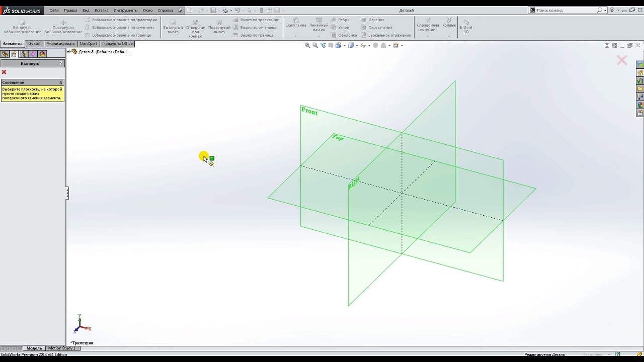
Task: Click the Zoom to Area icon
Action: 315,45
